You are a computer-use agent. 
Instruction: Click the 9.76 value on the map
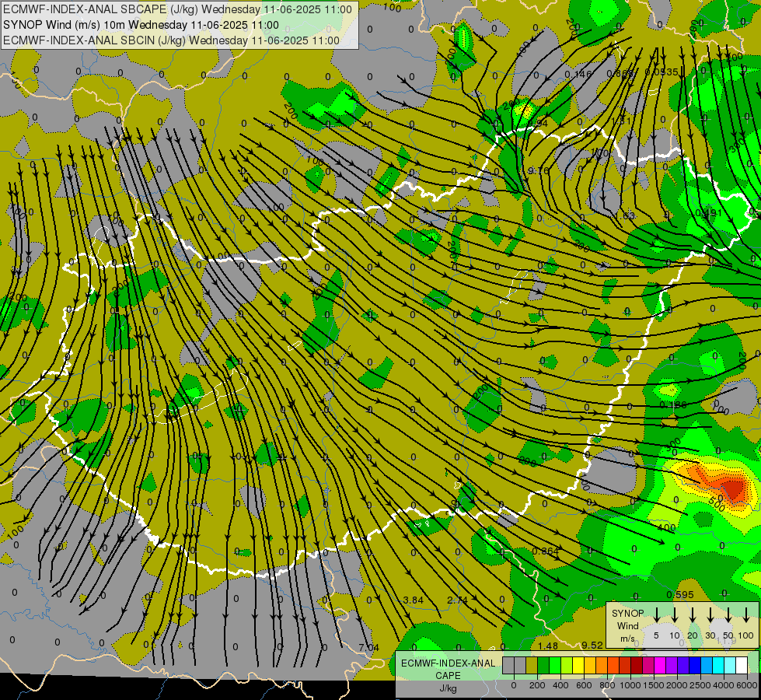click(538, 170)
